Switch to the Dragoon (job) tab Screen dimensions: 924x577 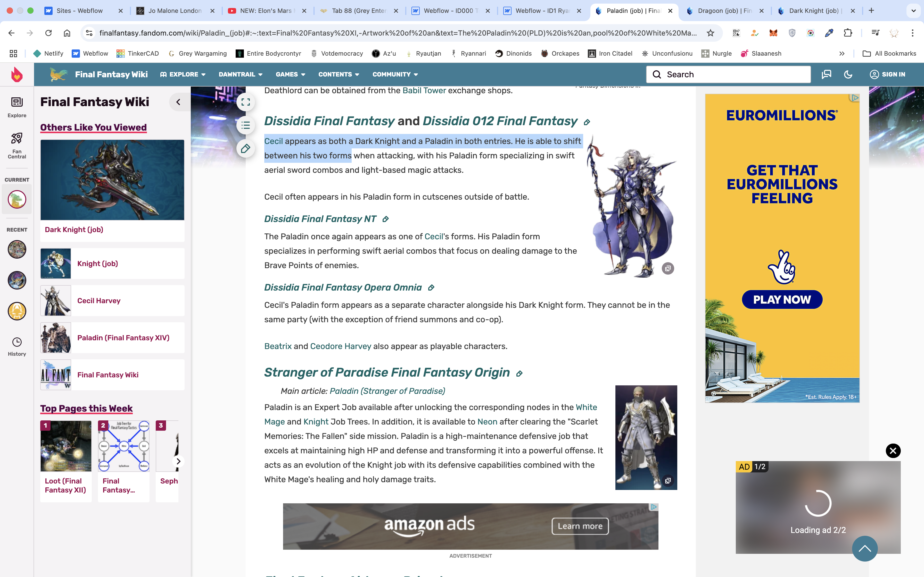(x=724, y=11)
